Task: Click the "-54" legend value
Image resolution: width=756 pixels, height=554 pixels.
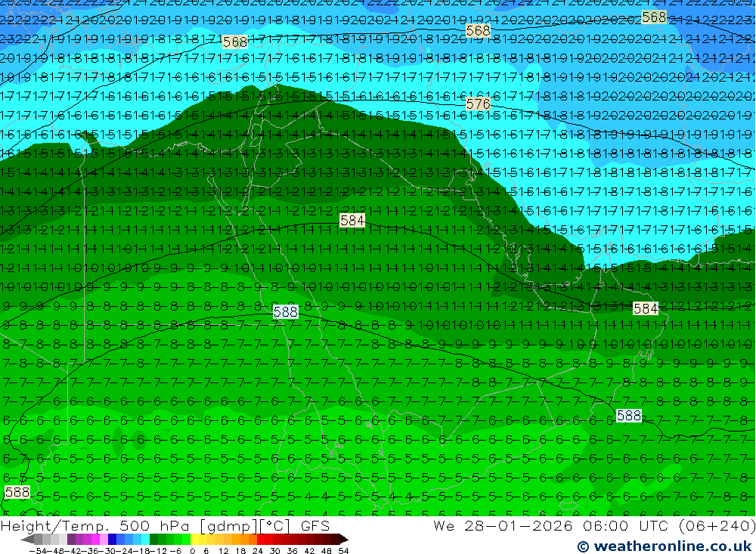Action: click(x=39, y=551)
